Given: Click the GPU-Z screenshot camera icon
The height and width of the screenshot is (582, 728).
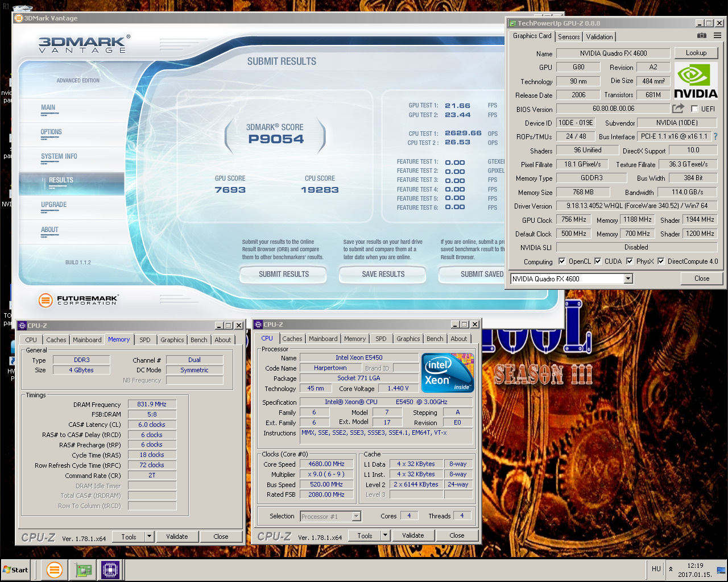Looking at the screenshot, I should [702, 35].
